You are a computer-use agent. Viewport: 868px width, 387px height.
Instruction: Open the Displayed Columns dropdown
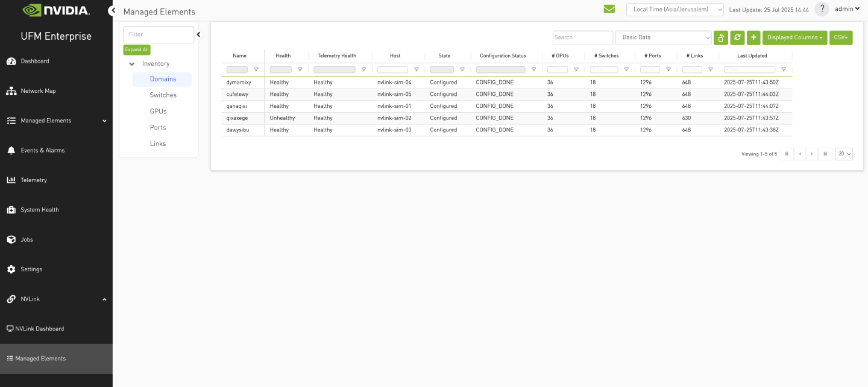pyautogui.click(x=794, y=37)
